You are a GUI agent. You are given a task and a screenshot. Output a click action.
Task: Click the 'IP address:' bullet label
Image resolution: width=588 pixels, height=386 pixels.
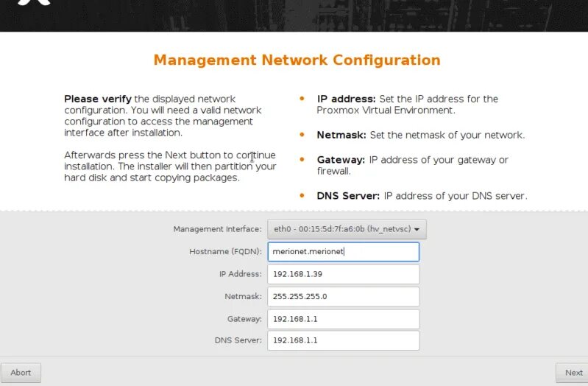pyautogui.click(x=346, y=99)
